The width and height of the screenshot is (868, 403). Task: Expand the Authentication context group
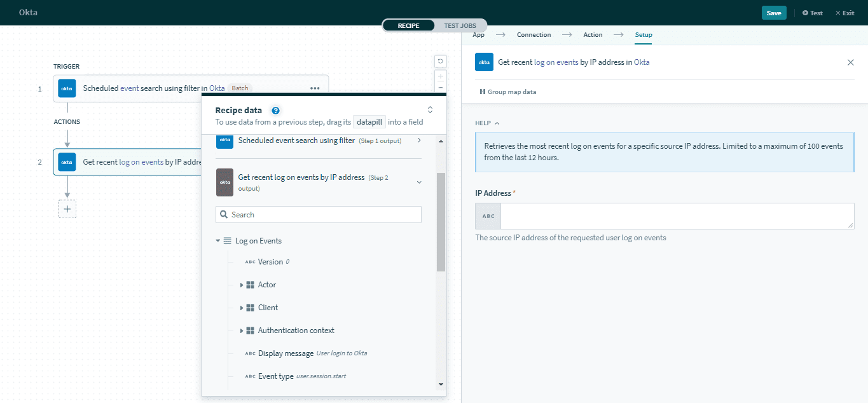pos(242,331)
